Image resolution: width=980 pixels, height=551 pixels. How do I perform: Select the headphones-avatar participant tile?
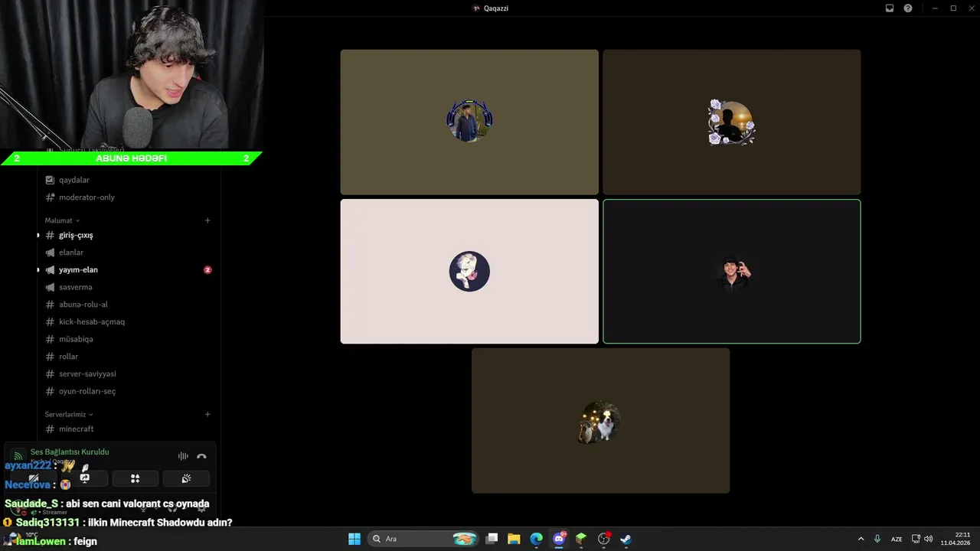[x=469, y=122]
